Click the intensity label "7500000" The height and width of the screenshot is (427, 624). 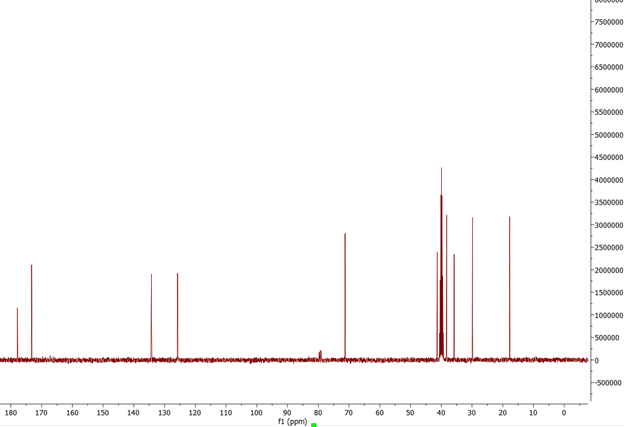(x=609, y=22)
